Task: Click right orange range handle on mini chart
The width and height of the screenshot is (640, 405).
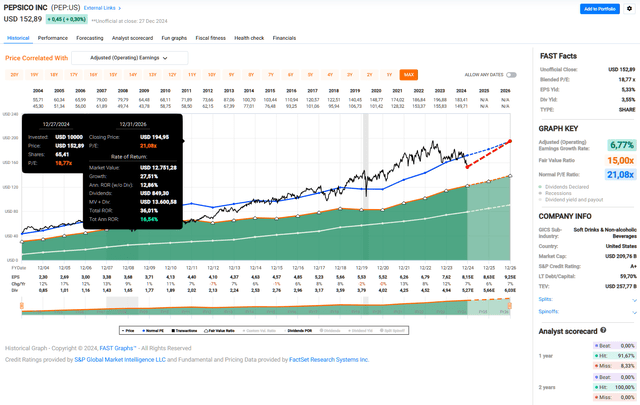Action: point(509,305)
